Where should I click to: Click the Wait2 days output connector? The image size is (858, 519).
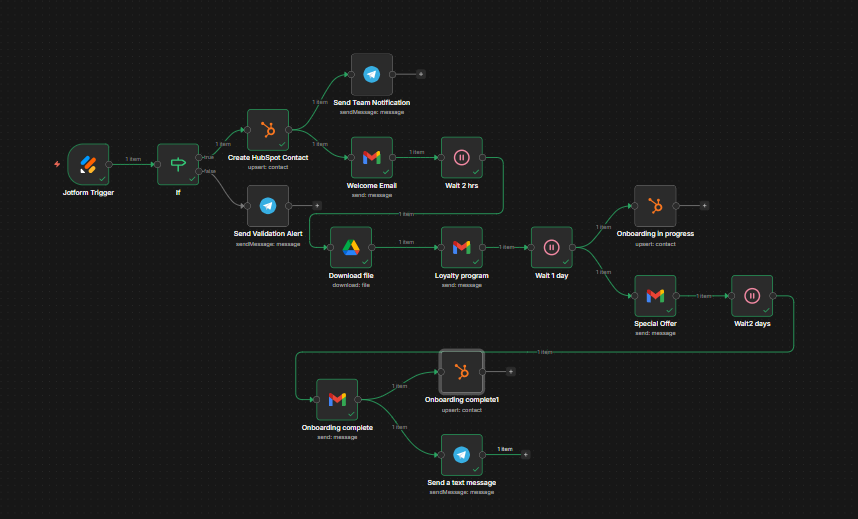click(x=773, y=296)
